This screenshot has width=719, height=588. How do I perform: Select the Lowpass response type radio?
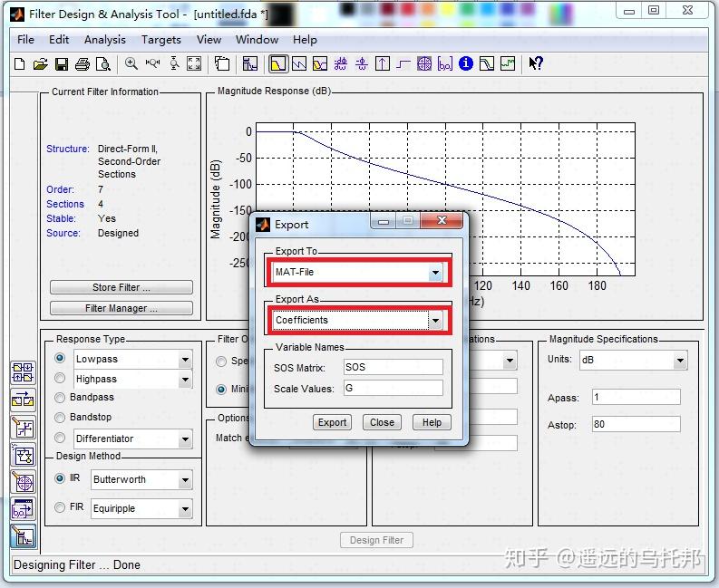click(60, 358)
